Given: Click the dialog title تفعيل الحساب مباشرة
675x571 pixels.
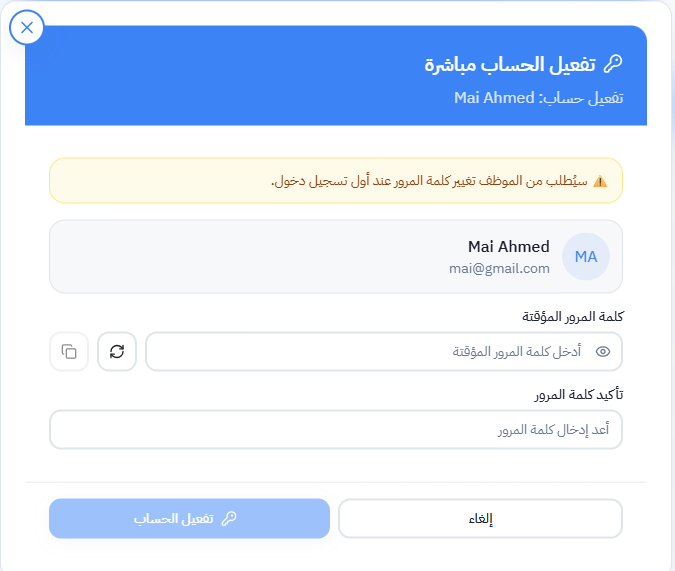Looking at the screenshot, I should (x=510, y=64).
